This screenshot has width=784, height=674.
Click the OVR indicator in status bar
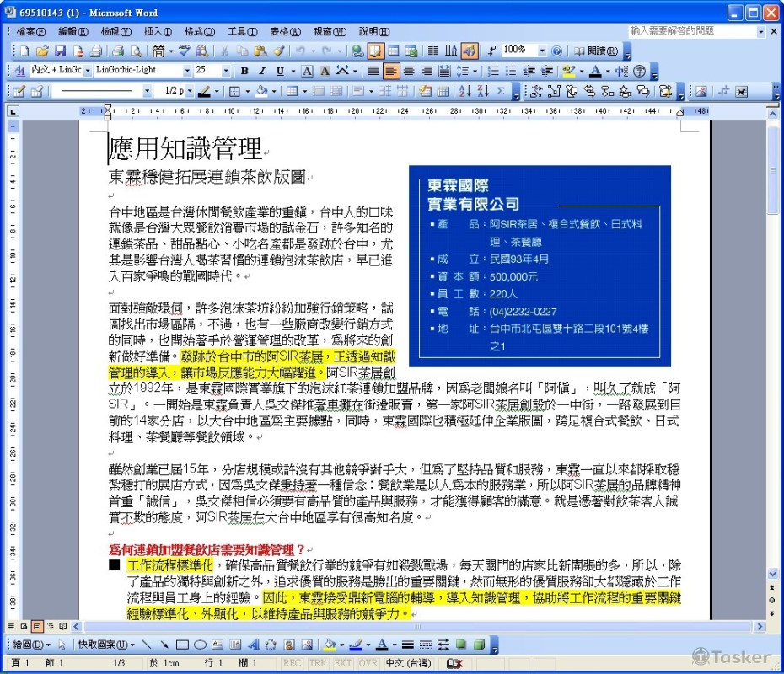(x=368, y=663)
